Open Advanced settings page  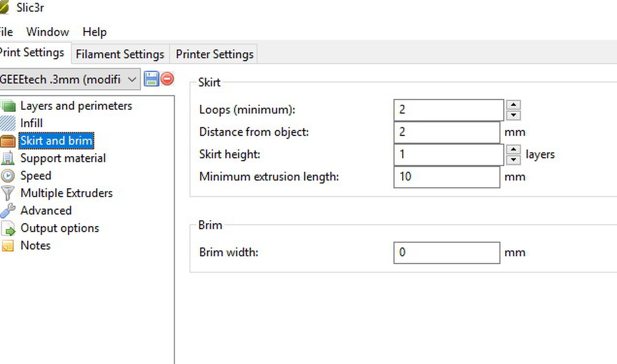[46, 211]
